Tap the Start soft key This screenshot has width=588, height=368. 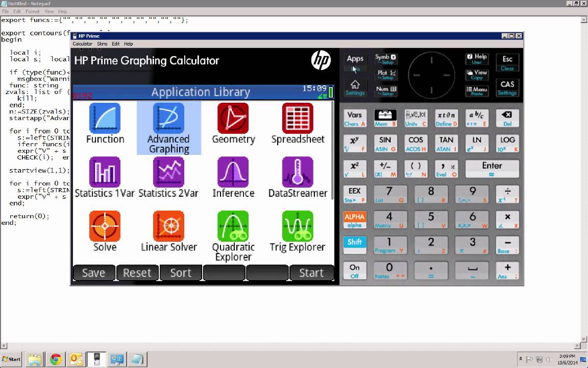point(311,272)
